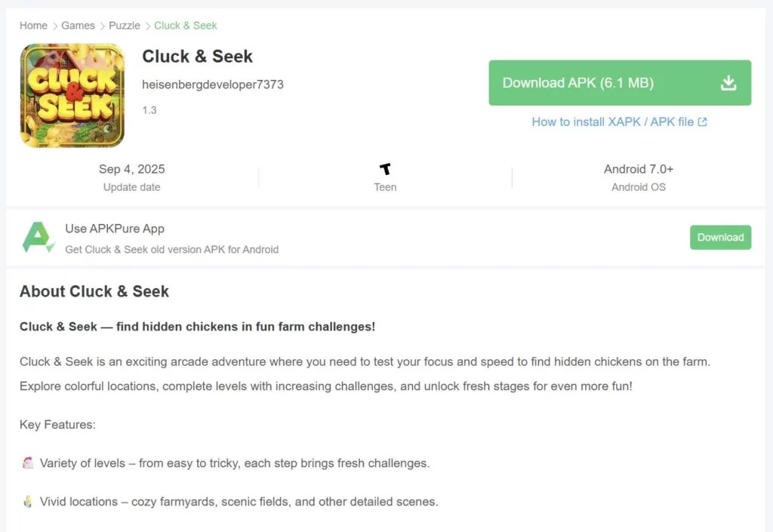The height and width of the screenshot is (532, 773).
Task: Click the Home breadcrumb link
Action: coord(33,26)
